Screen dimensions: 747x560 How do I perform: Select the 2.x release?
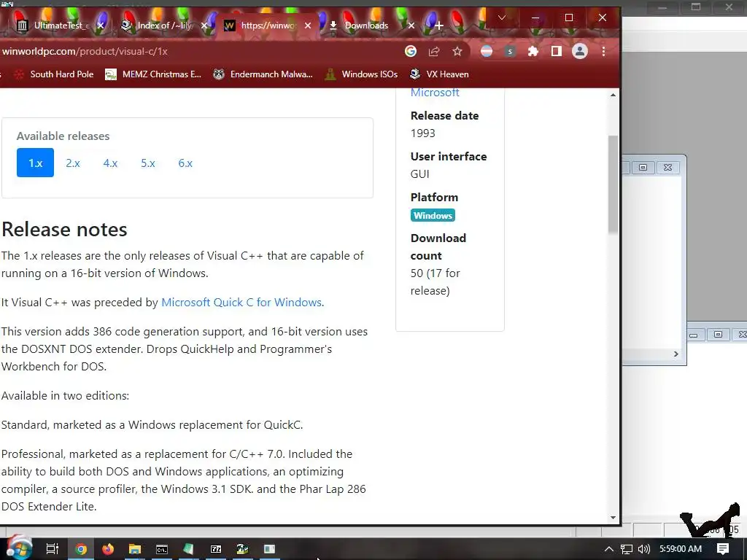pos(73,163)
